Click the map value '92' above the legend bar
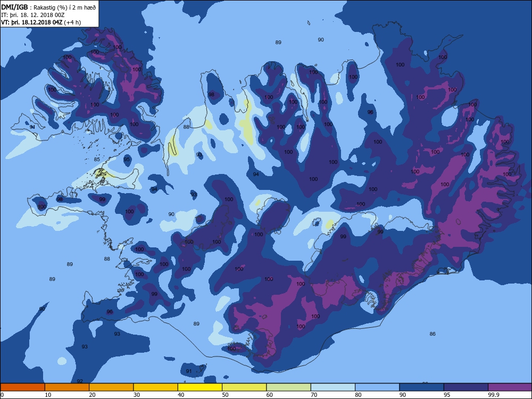Image resolution: width=532 pixels, height=399 pixels. click(80, 381)
